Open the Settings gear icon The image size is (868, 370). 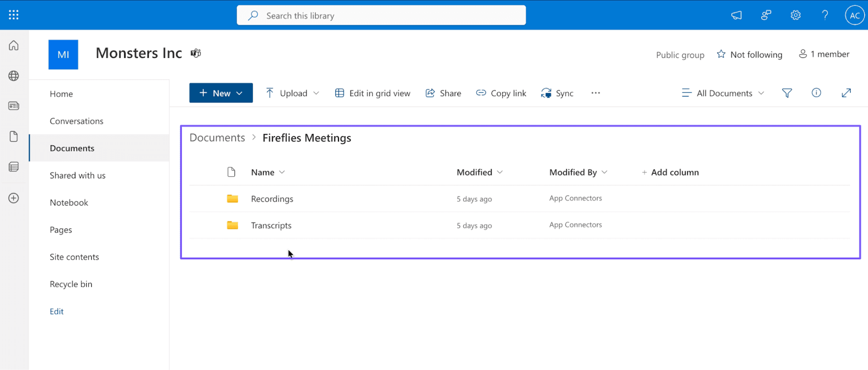(x=795, y=15)
